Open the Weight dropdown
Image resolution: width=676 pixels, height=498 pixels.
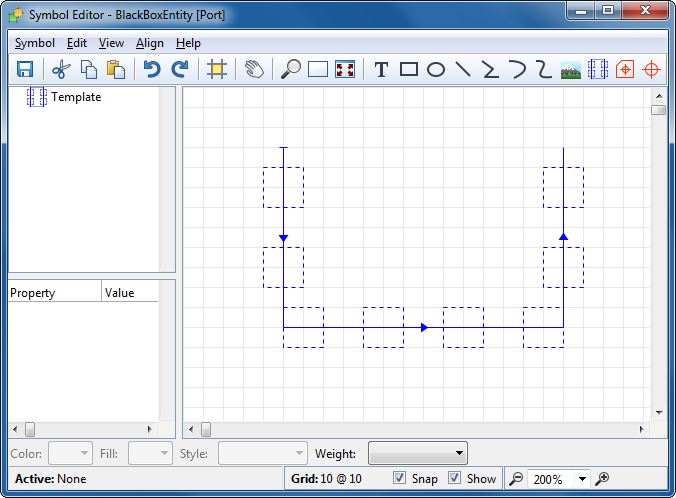[418, 453]
